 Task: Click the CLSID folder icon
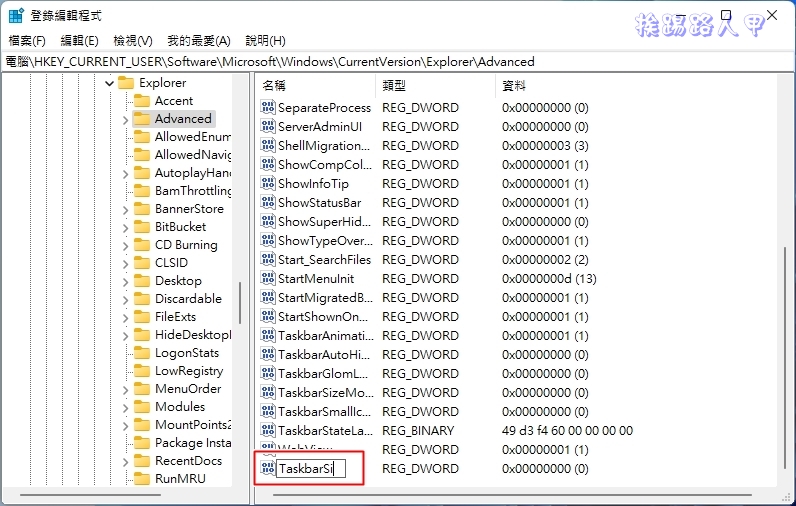pyautogui.click(x=142, y=263)
